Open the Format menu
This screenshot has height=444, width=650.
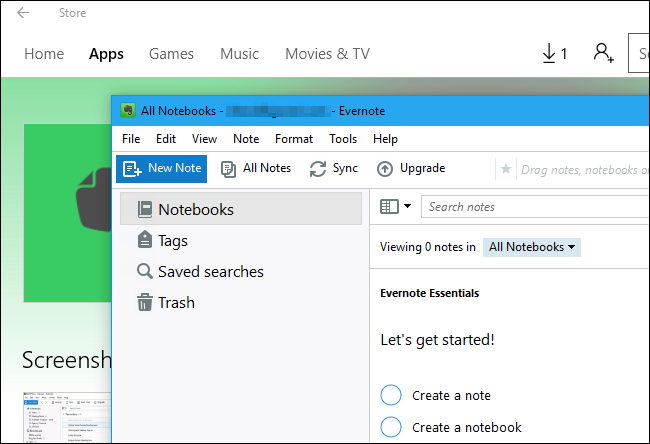click(x=294, y=139)
